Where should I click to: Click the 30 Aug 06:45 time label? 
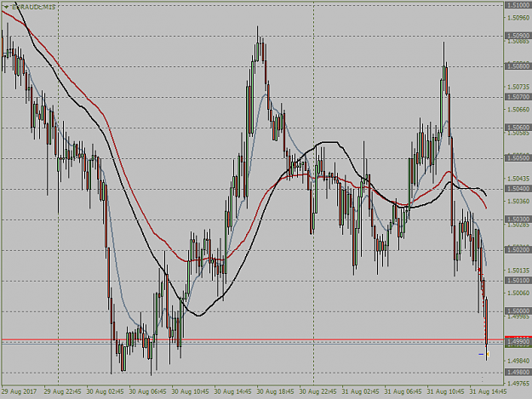click(x=148, y=391)
